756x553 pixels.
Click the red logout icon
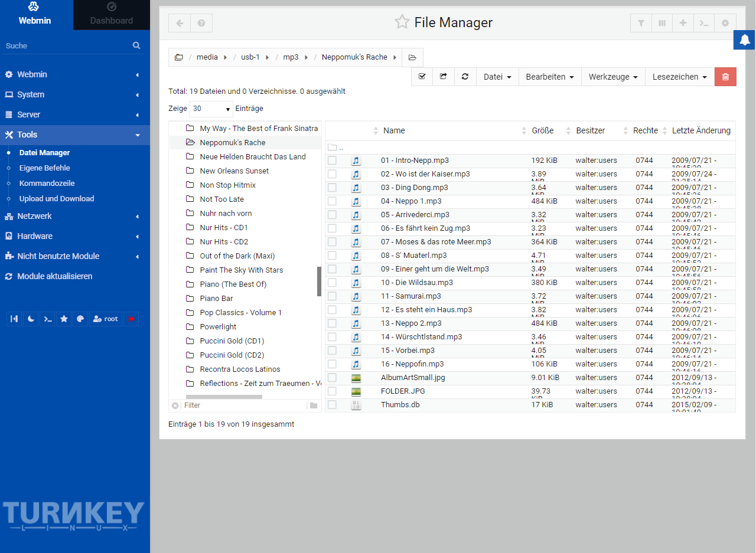(x=131, y=319)
